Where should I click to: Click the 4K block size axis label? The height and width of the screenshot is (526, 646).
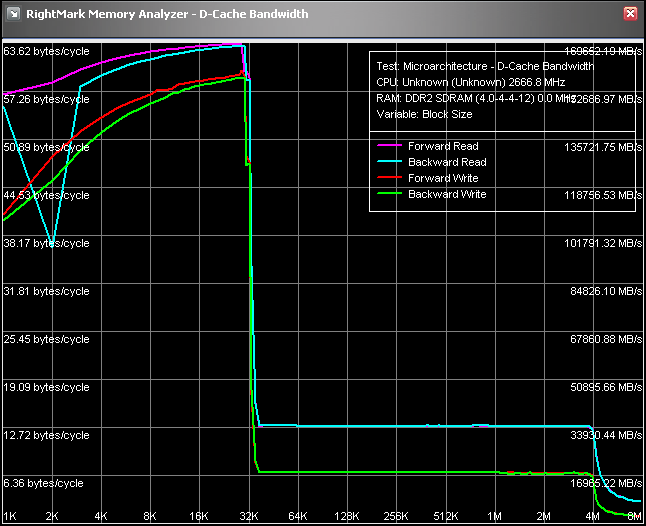click(x=101, y=516)
